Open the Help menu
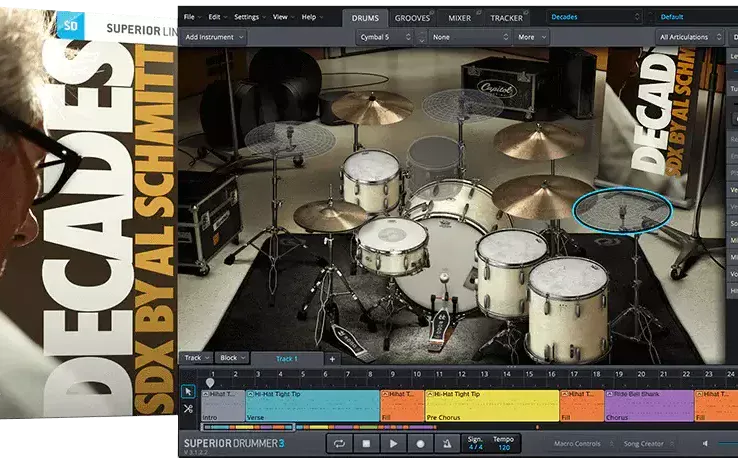 (x=312, y=17)
